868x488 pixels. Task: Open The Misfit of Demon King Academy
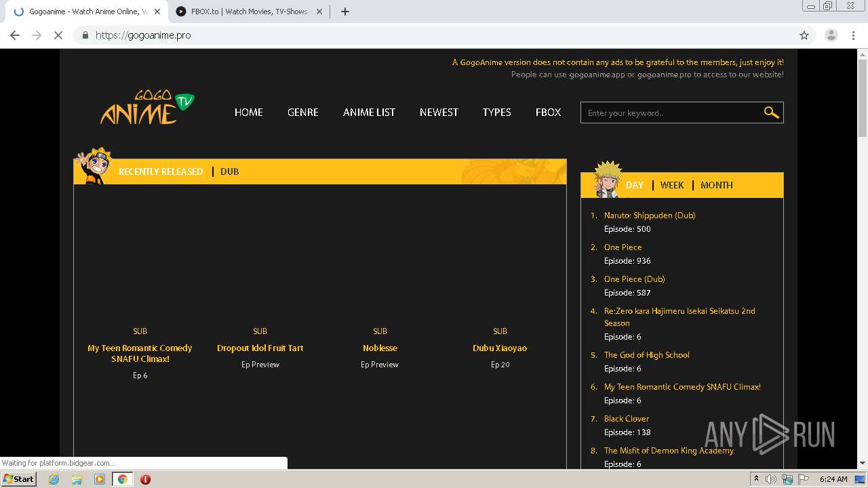669,450
